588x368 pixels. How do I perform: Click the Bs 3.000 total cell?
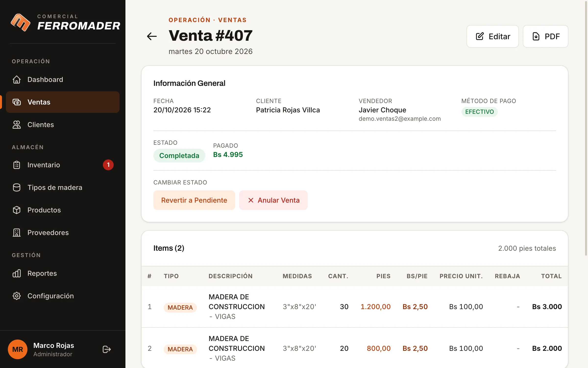(547, 307)
